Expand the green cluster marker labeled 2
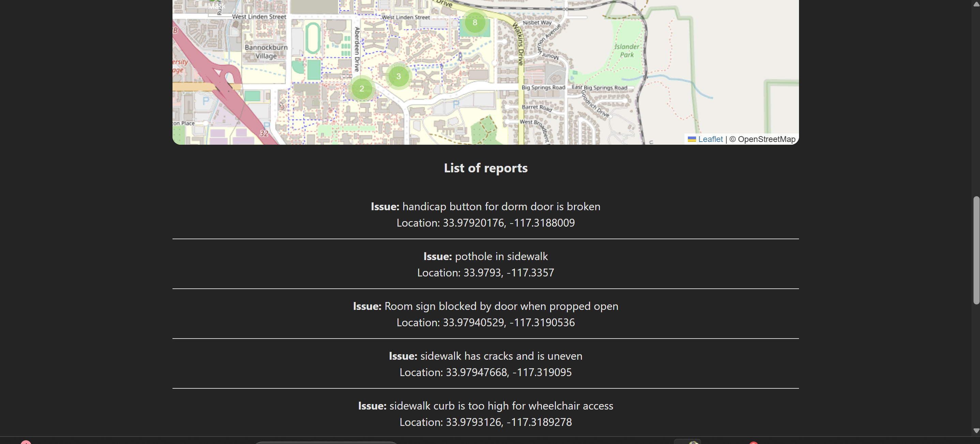 [x=361, y=89]
